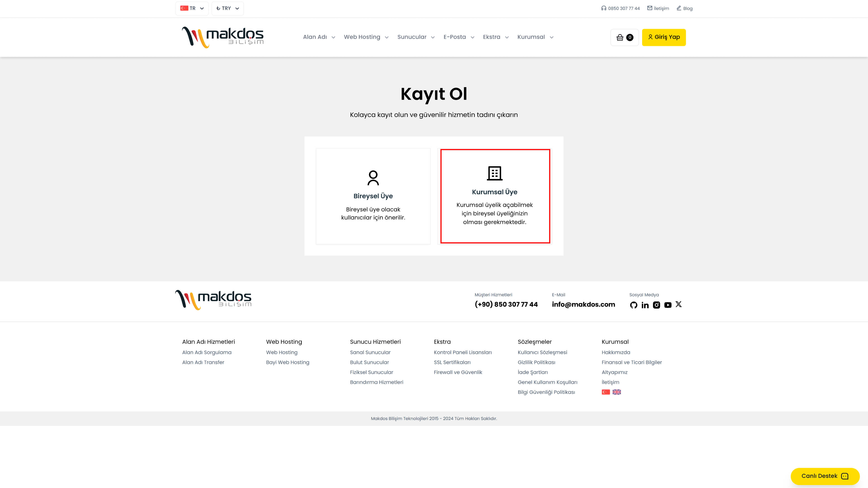Switch language via footer UK flag
868x488 pixels.
[617, 392]
